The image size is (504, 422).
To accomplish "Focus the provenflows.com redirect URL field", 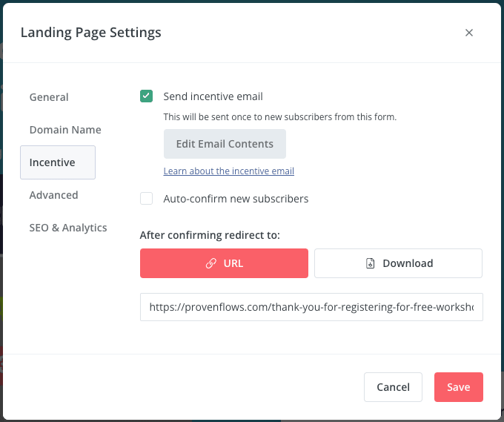I will (311, 307).
